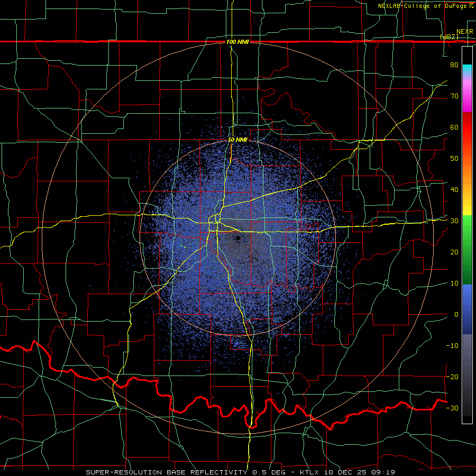
Task: Click the 40 value on the dBZ scale
Action: pos(454,190)
